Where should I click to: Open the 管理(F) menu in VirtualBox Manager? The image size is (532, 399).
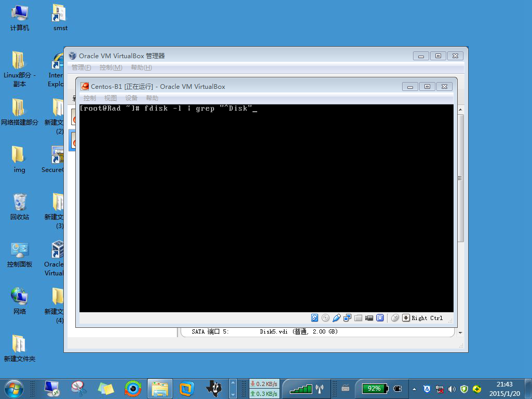click(x=82, y=67)
